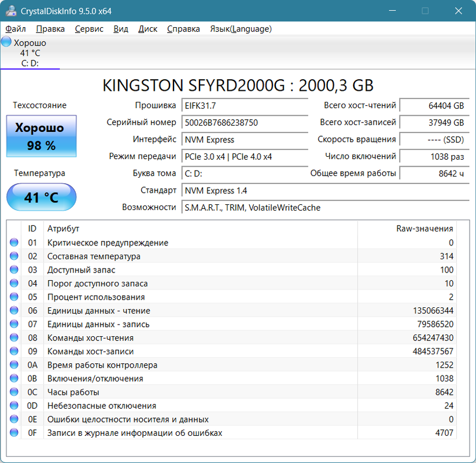Click the 41 °C temperature button
Screen dimensions: 476x463
(41, 197)
